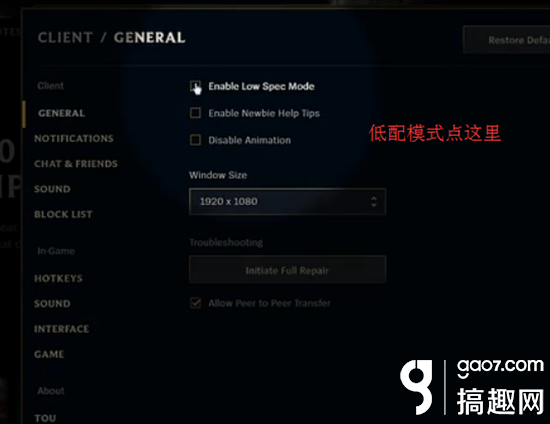Select the Game settings section
This screenshot has height=424, width=550.
point(49,354)
